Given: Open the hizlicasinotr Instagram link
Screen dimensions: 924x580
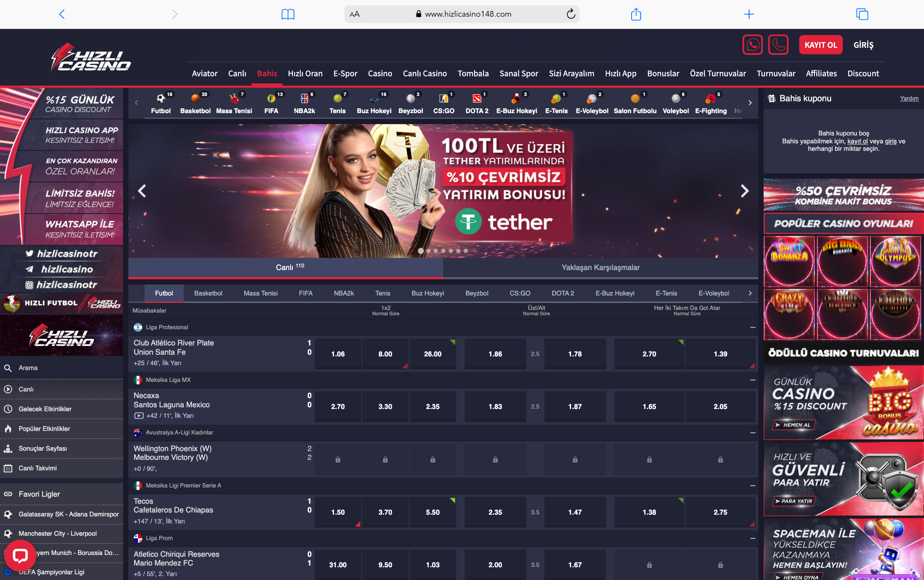Looking at the screenshot, I should 61,285.
